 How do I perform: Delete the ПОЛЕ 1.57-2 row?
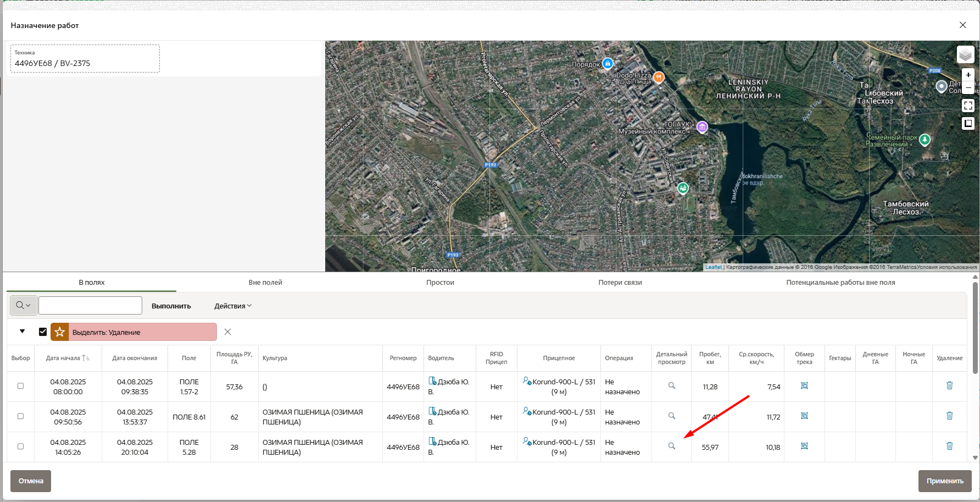(949, 385)
